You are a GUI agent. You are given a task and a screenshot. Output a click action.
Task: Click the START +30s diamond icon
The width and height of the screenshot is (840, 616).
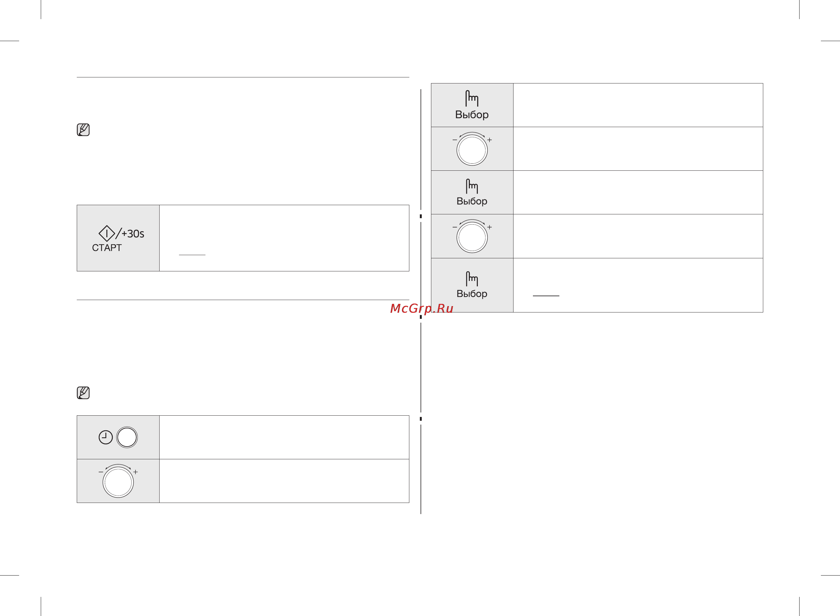107,233
